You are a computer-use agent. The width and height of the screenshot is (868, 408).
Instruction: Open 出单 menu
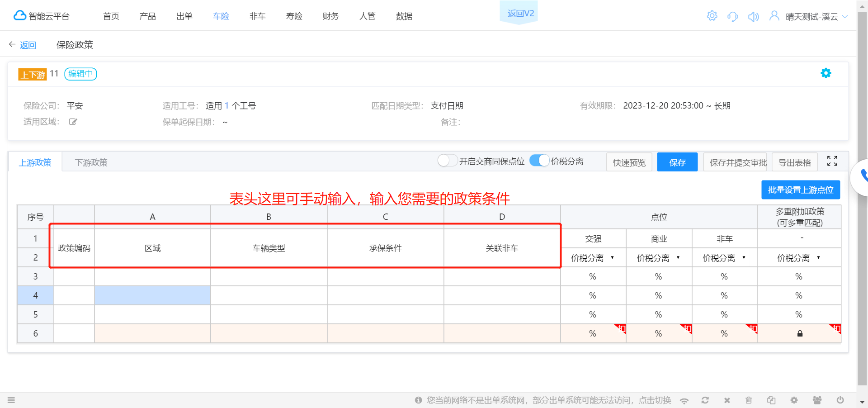click(x=184, y=16)
